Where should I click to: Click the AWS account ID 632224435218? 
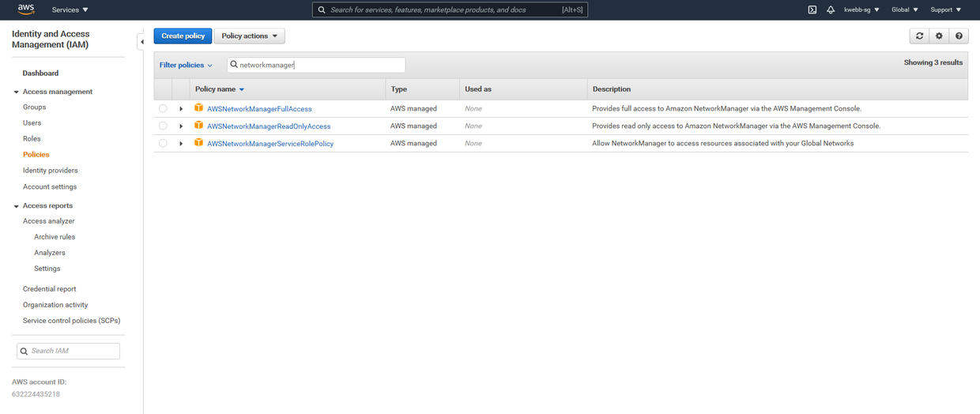36,393
